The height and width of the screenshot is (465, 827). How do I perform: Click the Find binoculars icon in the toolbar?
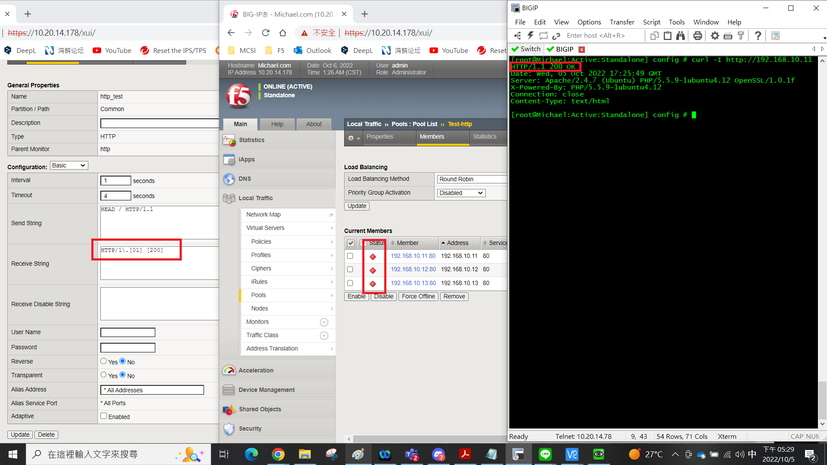tap(681, 36)
